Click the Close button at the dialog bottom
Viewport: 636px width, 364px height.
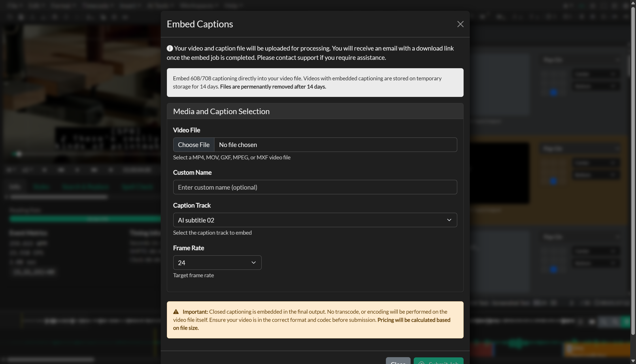398,362
